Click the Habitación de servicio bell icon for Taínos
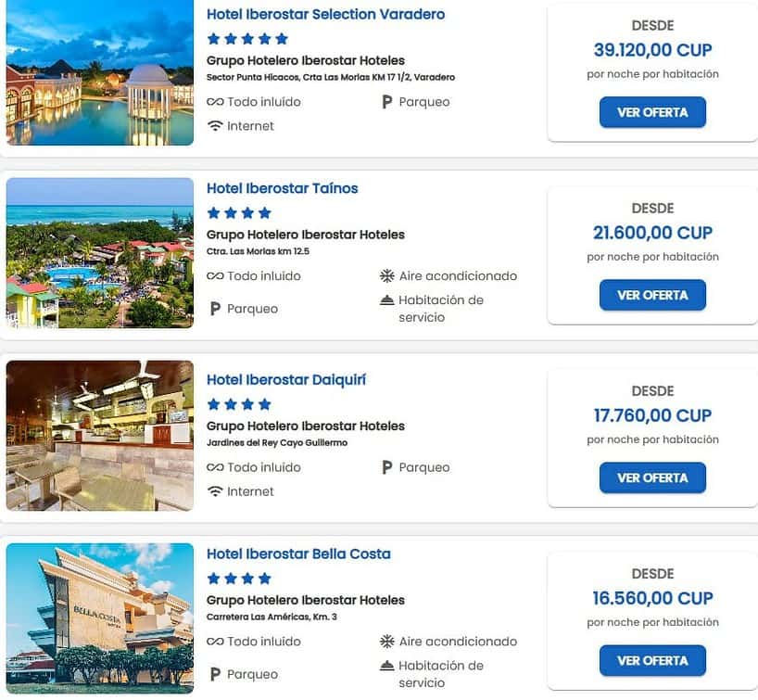 (386, 300)
